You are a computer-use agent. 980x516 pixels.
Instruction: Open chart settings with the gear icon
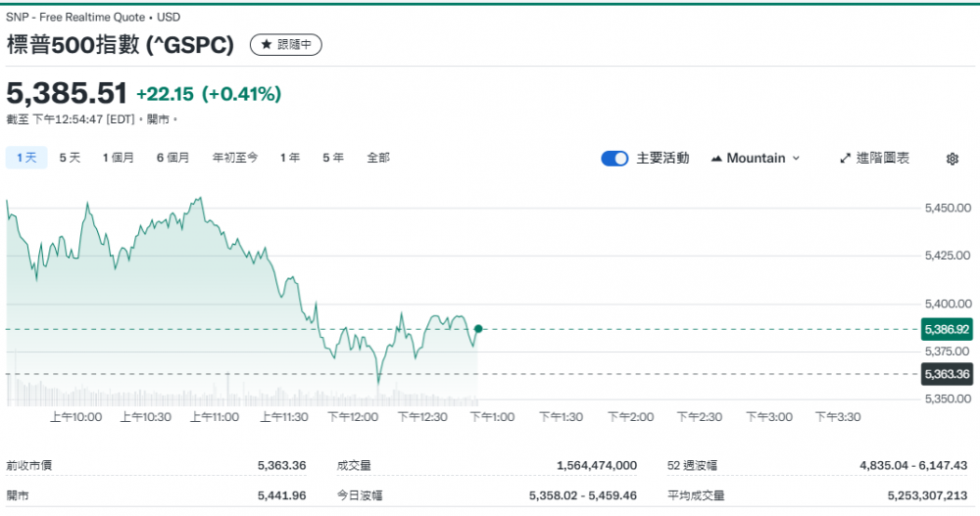(952, 159)
